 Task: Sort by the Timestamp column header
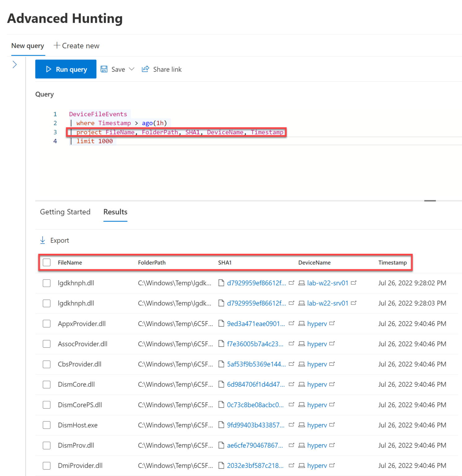click(392, 262)
